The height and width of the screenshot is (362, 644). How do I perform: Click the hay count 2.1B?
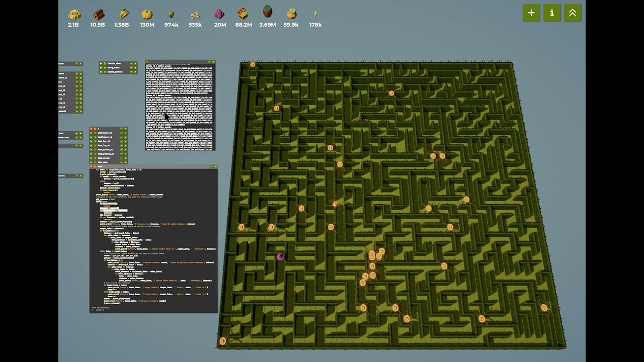pos(73,25)
